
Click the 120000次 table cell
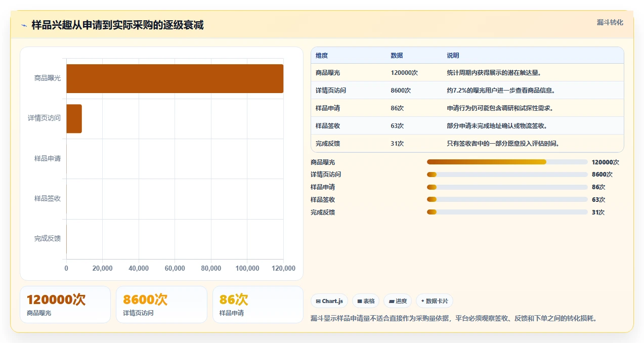404,73
